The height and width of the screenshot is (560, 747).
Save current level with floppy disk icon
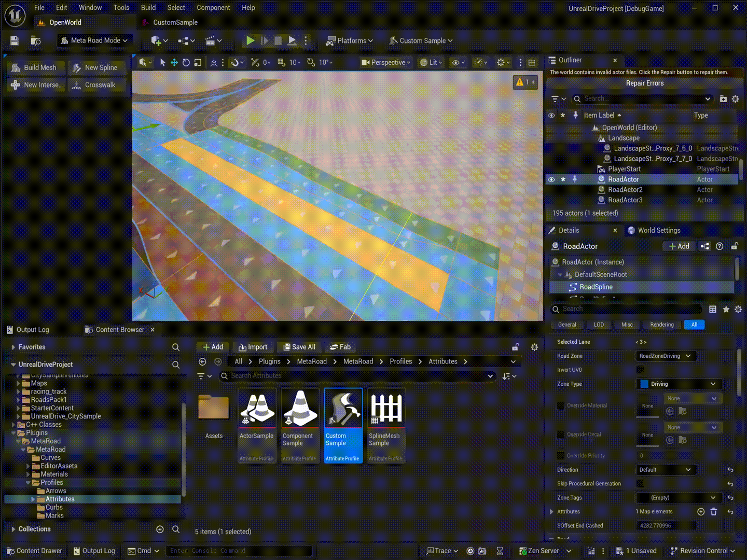point(15,40)
